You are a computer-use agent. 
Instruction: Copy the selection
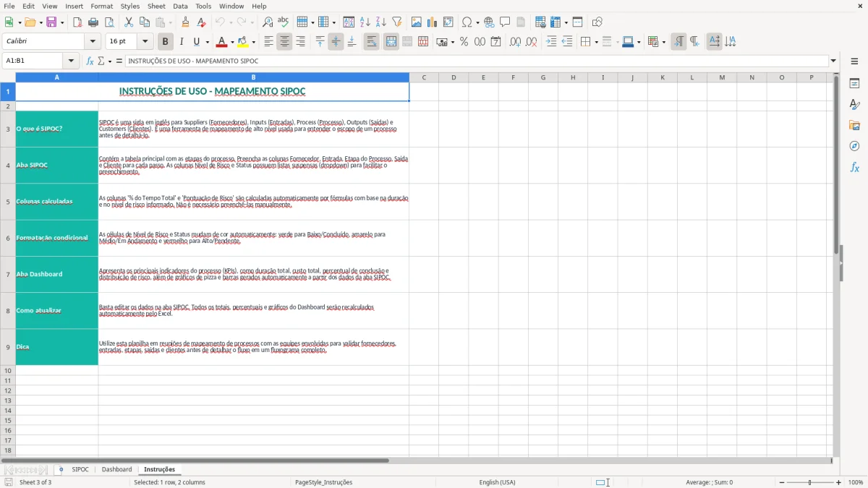click(x=144, y=22)
